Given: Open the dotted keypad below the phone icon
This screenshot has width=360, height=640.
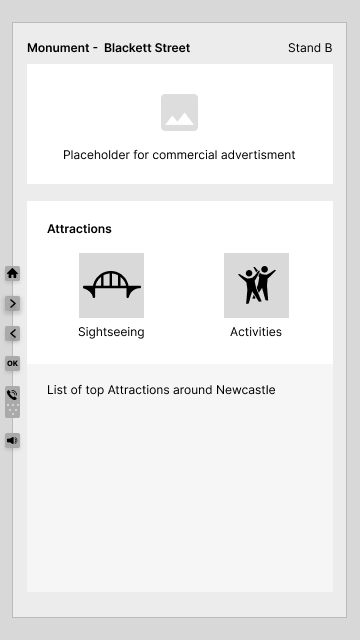Looking at the screenshot, I should click(12, 410).
